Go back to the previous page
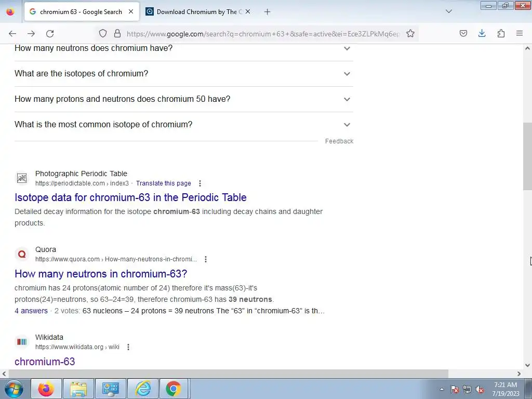Screen dimensions: 532x399 pos(12,34)
